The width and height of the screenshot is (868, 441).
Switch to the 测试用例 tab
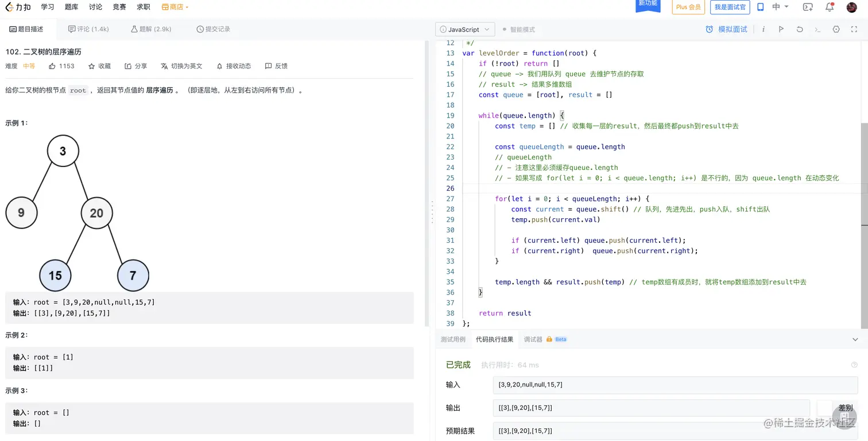pos(453,339)
